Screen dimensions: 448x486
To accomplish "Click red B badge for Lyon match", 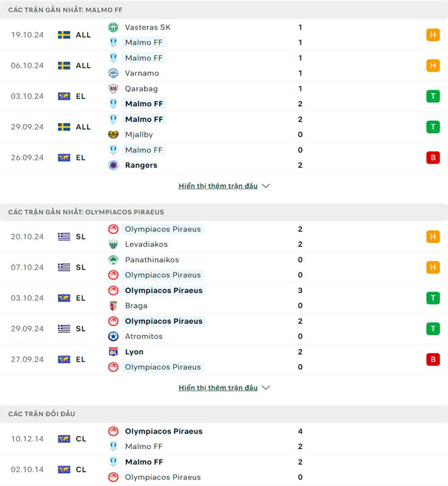I will click(x=433, y=360).
